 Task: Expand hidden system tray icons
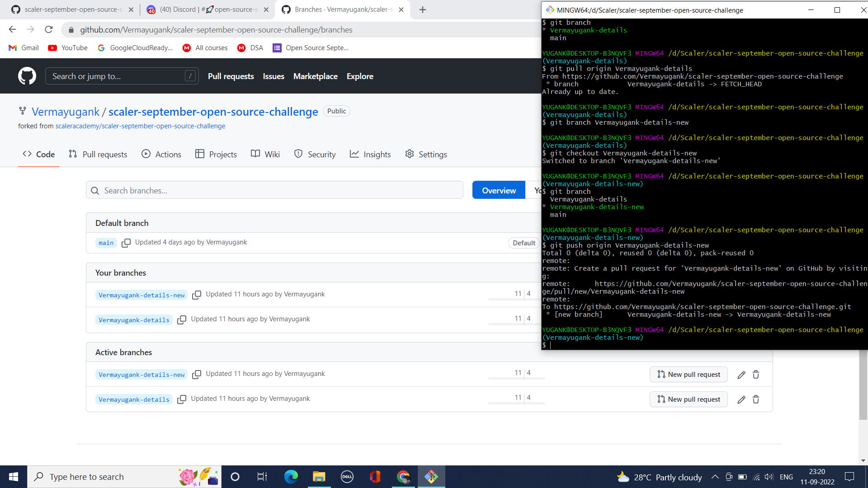click(x=715, y=477)
